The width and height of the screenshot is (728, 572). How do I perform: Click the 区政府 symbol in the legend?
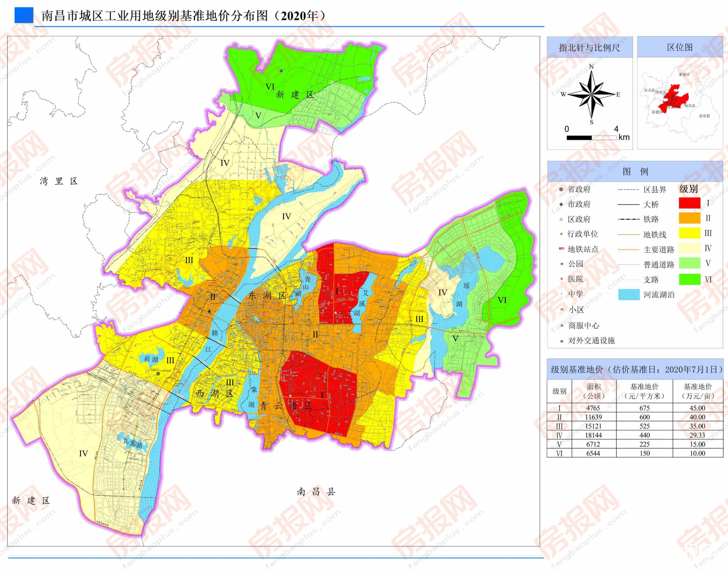[x=561, y=219]
